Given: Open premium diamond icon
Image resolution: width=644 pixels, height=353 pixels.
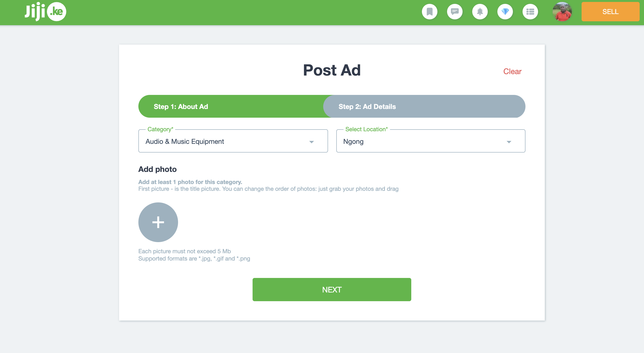Looking at the screenshot, I should pos(505,12).
